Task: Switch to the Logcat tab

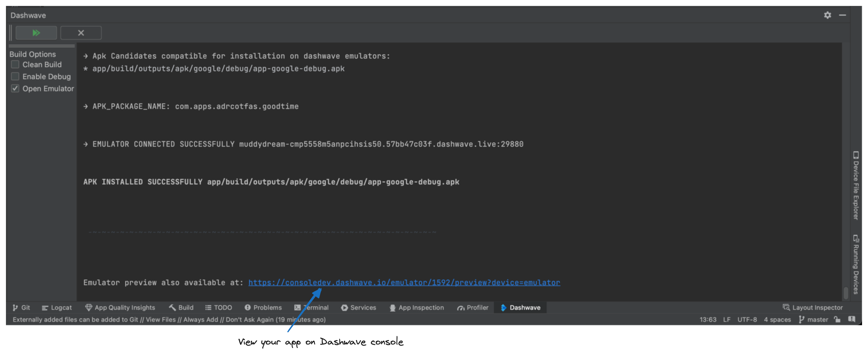Action: 56,308
